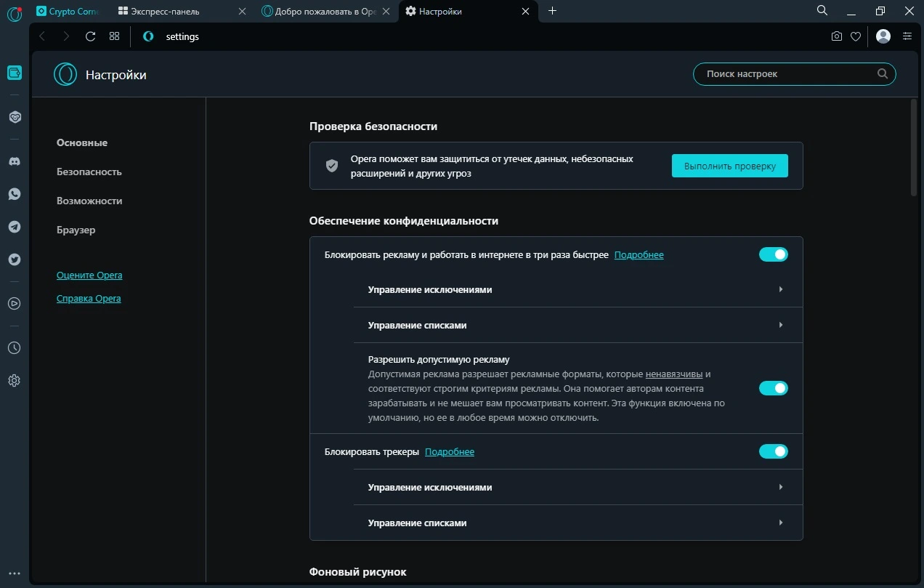
Task: Turn off acceptable ads toggle
Action: 774,388
